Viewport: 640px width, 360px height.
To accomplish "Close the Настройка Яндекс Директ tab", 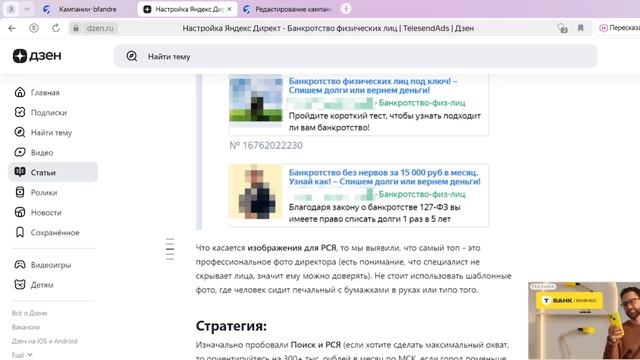I will tap(229, 9).
